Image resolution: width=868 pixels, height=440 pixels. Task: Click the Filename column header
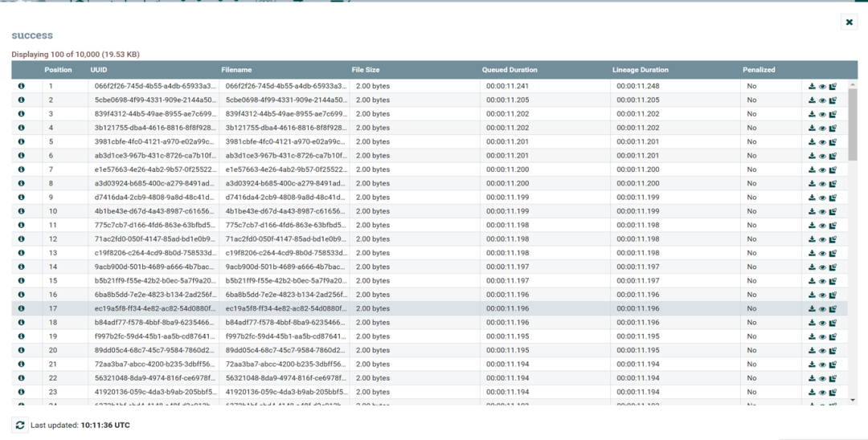point(236,70)
